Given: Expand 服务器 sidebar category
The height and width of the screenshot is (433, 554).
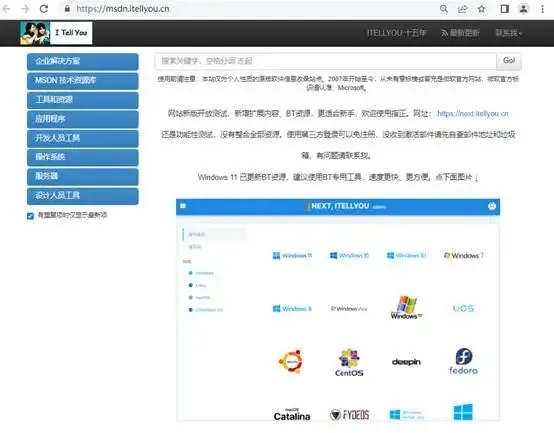Looking at the screenshot, I should click(83, 176).
